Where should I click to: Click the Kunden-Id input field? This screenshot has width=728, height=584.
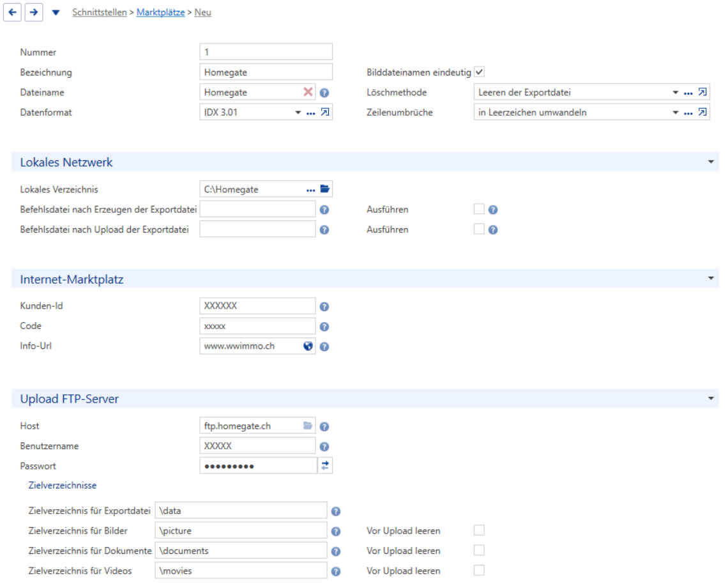(258, 305)
